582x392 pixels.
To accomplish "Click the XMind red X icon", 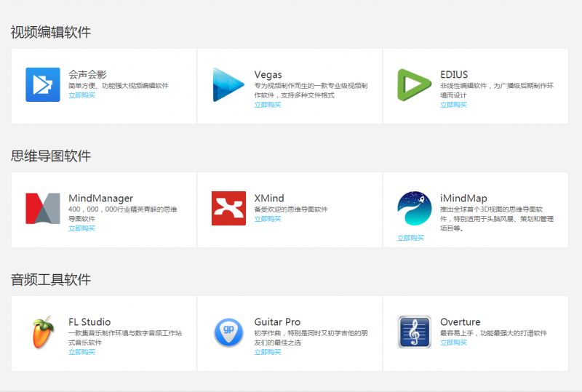I will (x=228, y=208).
